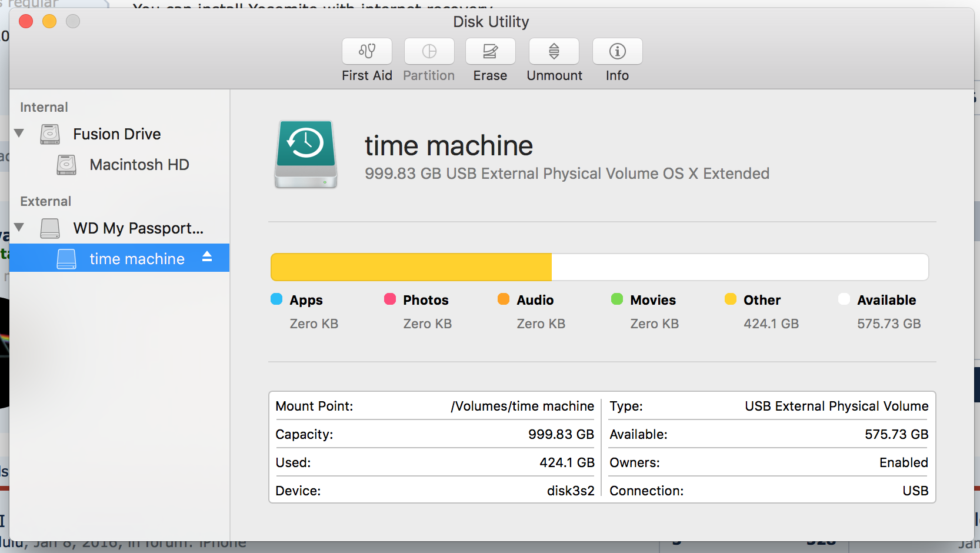
Task: Click the External section header
Action: [46, 201]
